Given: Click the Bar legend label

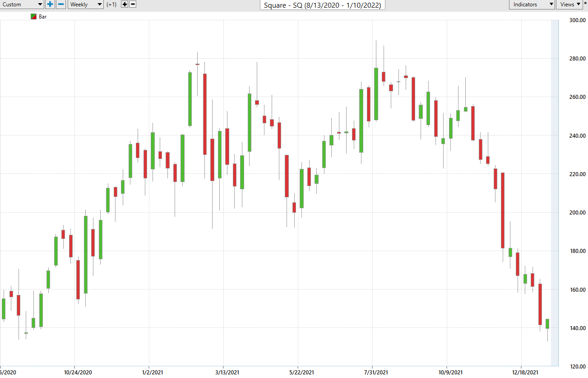Looking at the screenshot, I should 43,17.
